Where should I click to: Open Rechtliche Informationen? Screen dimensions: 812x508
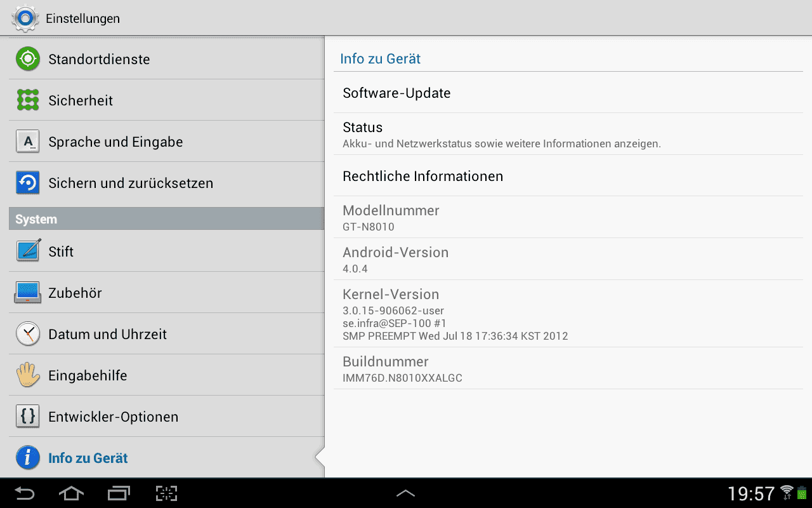[x=568, y=176]
